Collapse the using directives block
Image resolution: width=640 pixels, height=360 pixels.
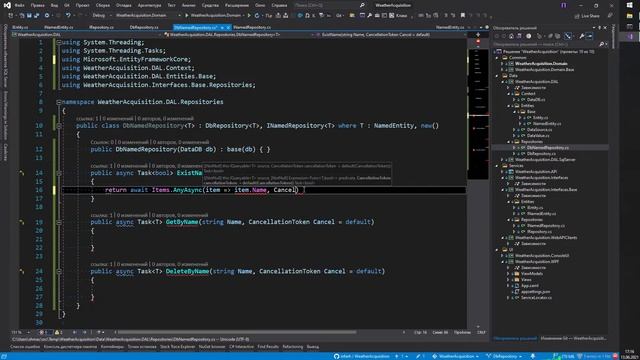coord(59,42)
